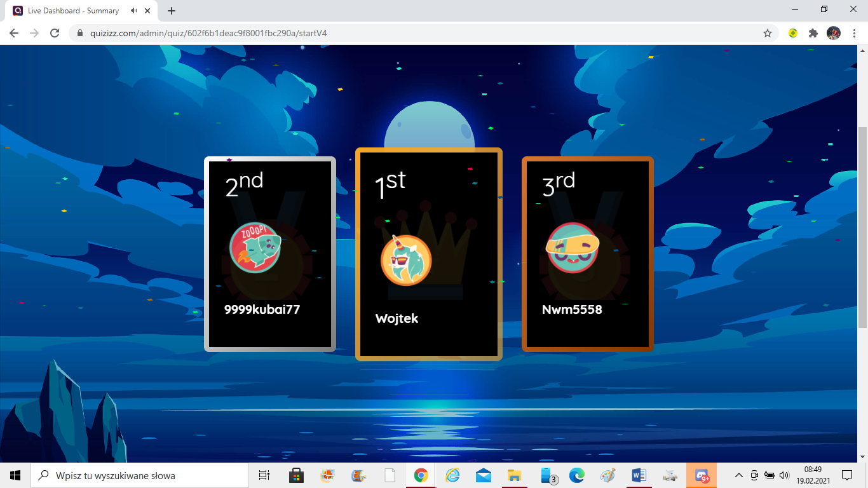868x488 pixels.
Task: Open the Chrome profile avatar
Action: pos(833,33)
